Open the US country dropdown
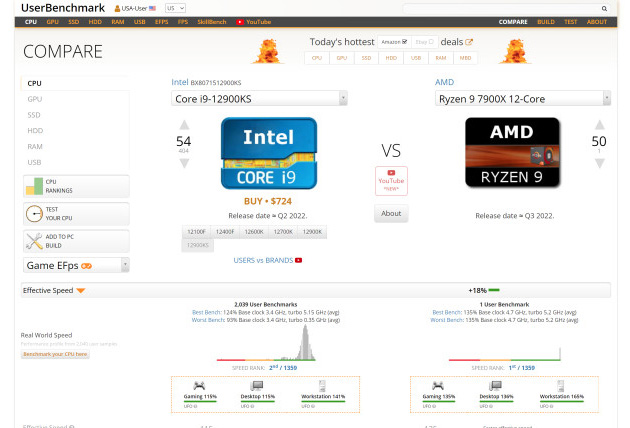 pos(175,8)
